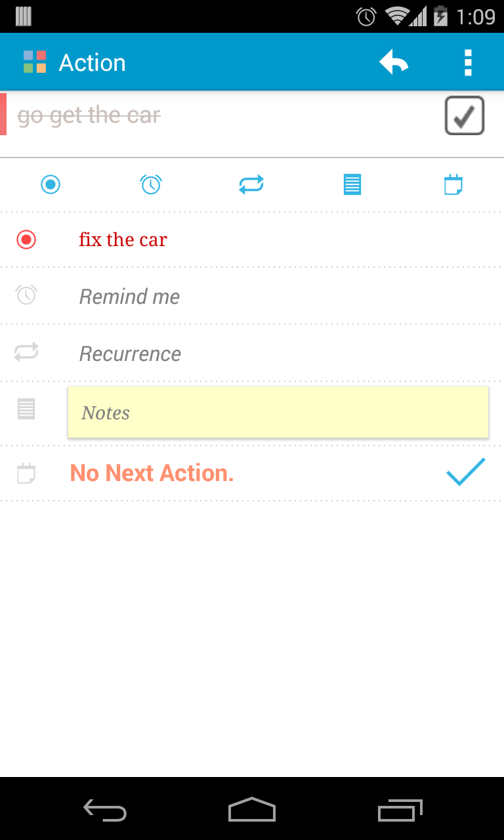Open the fix the car project text
Screen dimensions: 504x840
[123, 240]
